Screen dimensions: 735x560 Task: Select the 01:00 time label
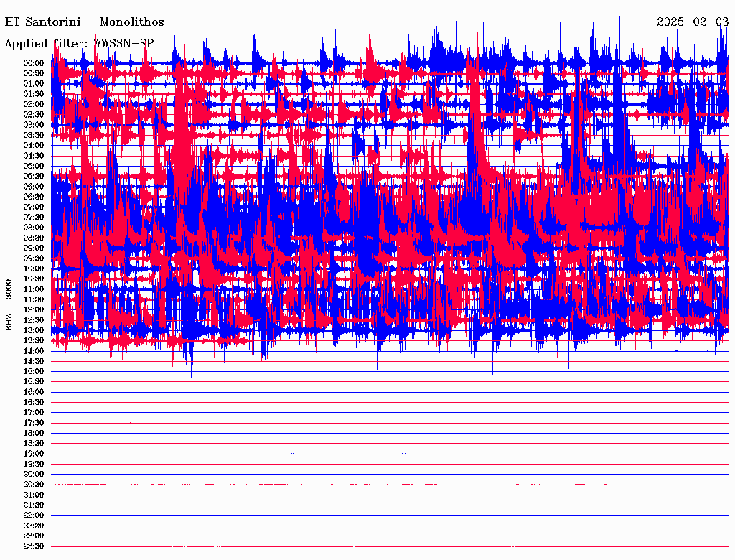point(34,84)
